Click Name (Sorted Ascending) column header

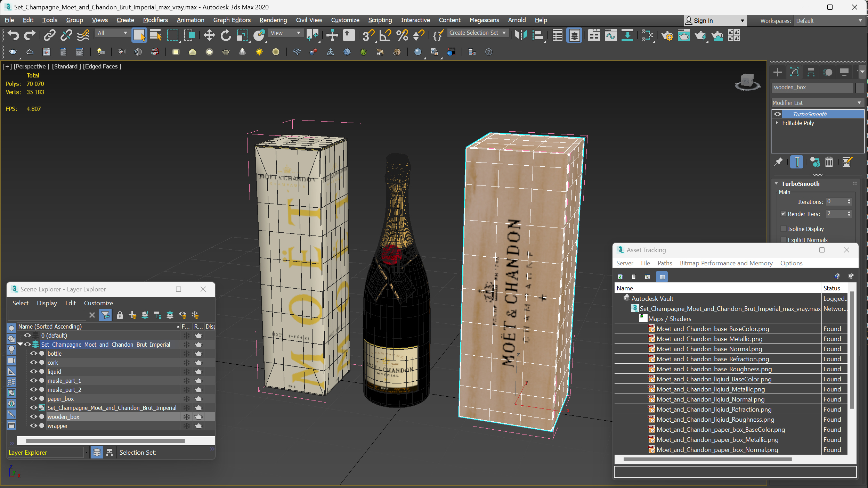[99, 326]
